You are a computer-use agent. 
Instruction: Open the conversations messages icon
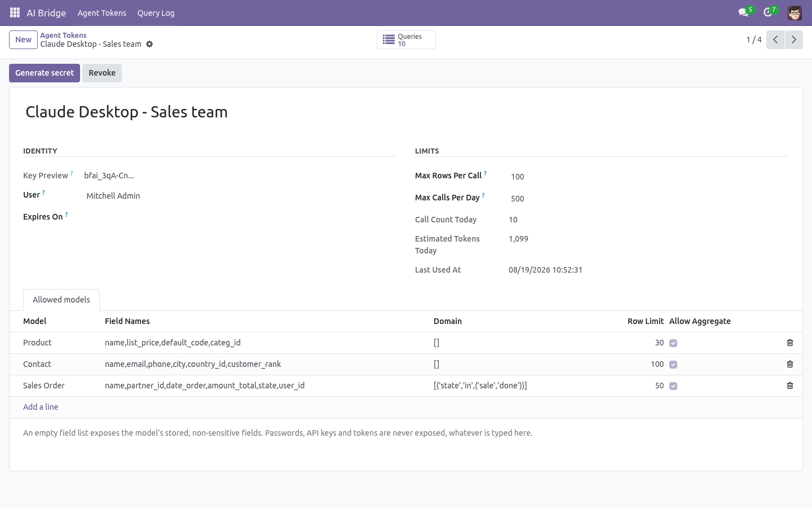tap(743, 12)
